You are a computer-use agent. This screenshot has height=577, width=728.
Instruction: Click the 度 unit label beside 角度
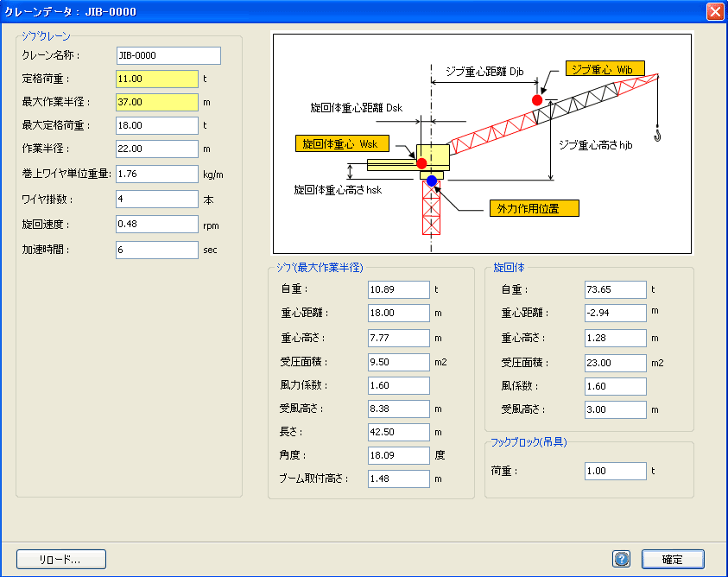point(440,455)
